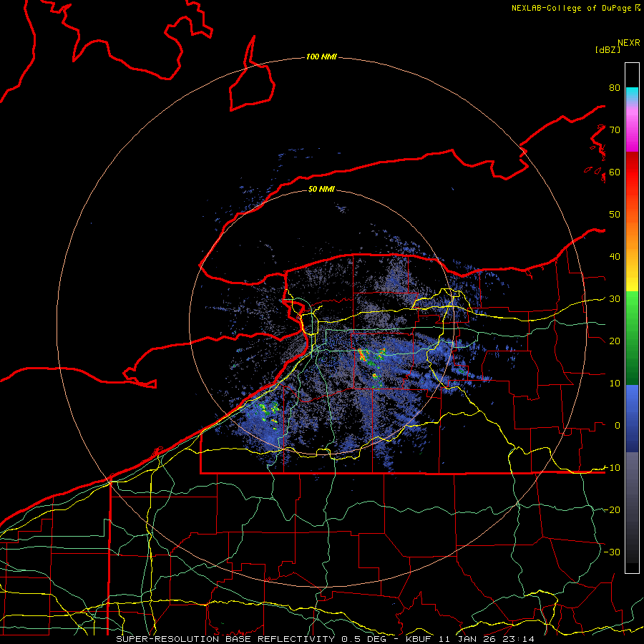
Task: Click the 60 value on the dBZ scale
Action: tap(615, 172)
